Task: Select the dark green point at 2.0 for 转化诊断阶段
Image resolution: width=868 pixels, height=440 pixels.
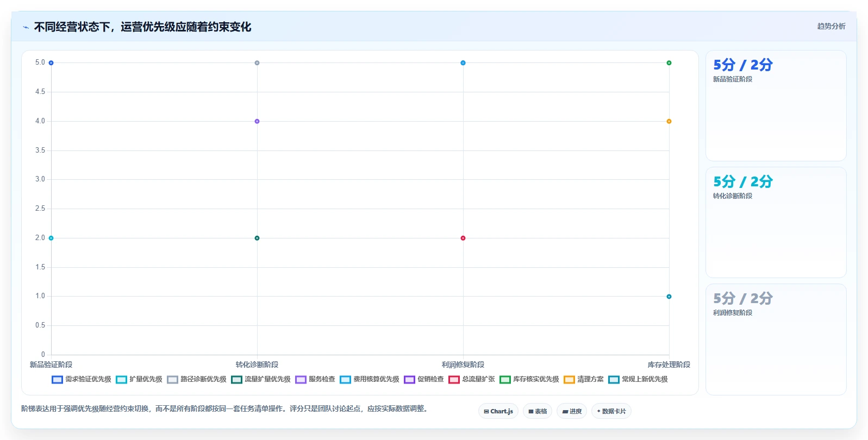Action: (x=257, y=238)
